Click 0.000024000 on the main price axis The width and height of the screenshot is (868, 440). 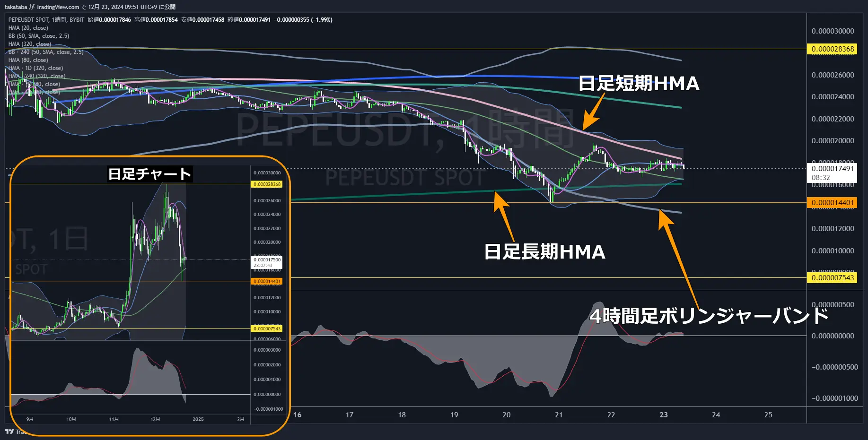[833, 97]
